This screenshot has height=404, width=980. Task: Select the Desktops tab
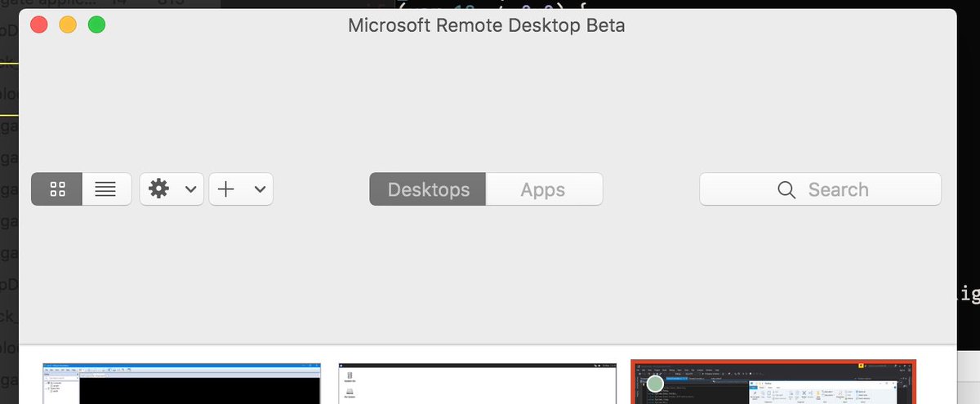tap(428, 189)
